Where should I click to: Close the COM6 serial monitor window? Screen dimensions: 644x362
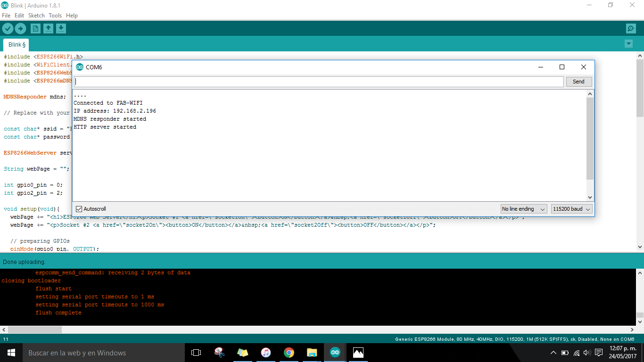(584, 67)
